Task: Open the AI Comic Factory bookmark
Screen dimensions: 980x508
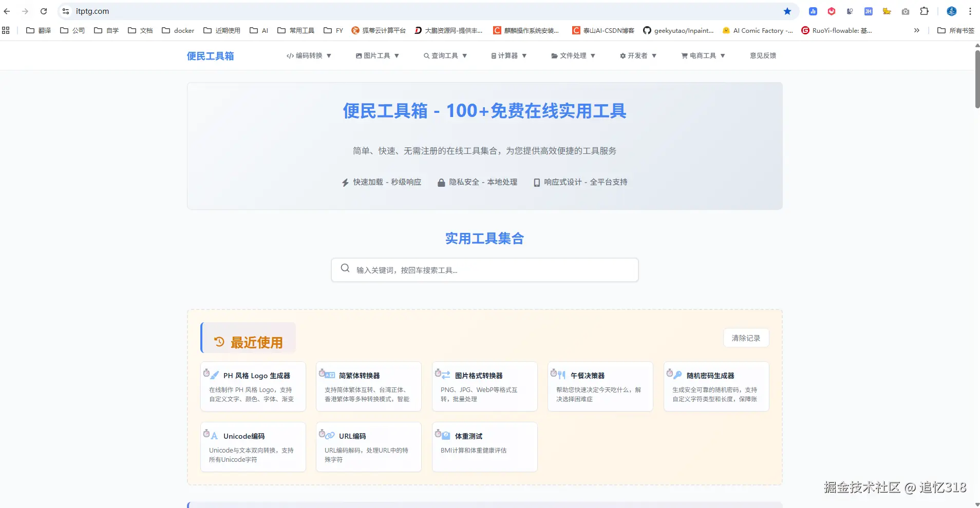Action: 758,30
